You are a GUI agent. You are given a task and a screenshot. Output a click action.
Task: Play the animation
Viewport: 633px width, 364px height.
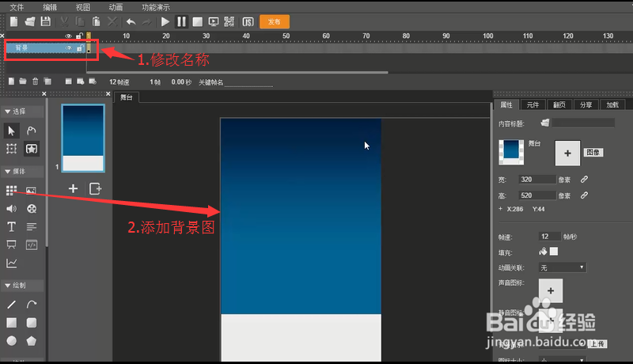(x=165, y=22)
